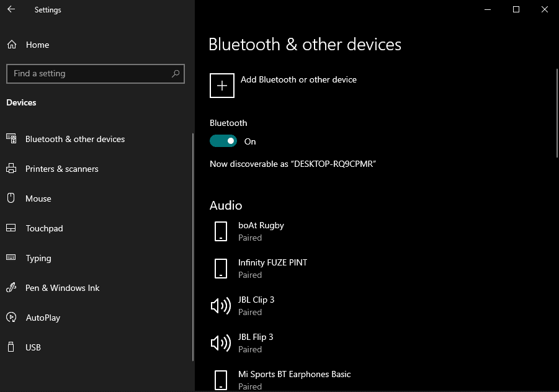The width and height of the screenshot is (559, 392).
Task: Click the Printers & scanners icon
Action: point(11,169)
